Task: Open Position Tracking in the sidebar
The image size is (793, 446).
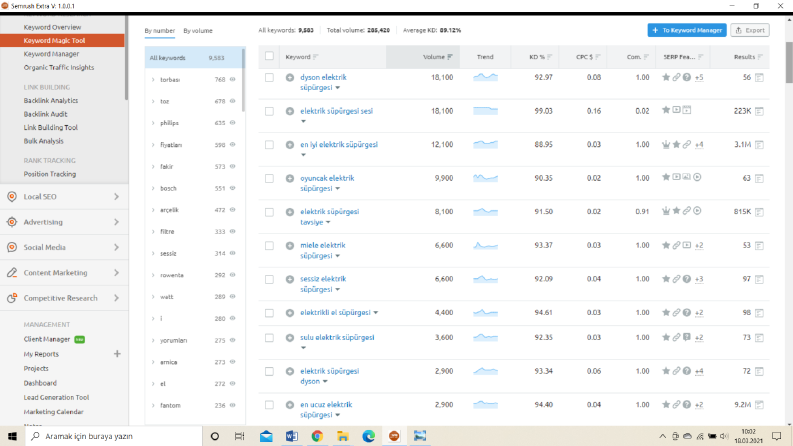Action: [50, 174]
